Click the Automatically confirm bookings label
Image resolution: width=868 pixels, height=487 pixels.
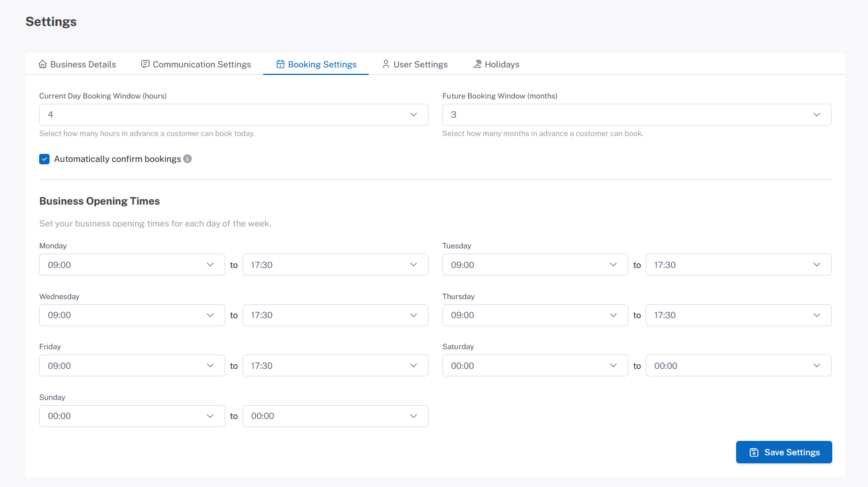click(117, 159)
